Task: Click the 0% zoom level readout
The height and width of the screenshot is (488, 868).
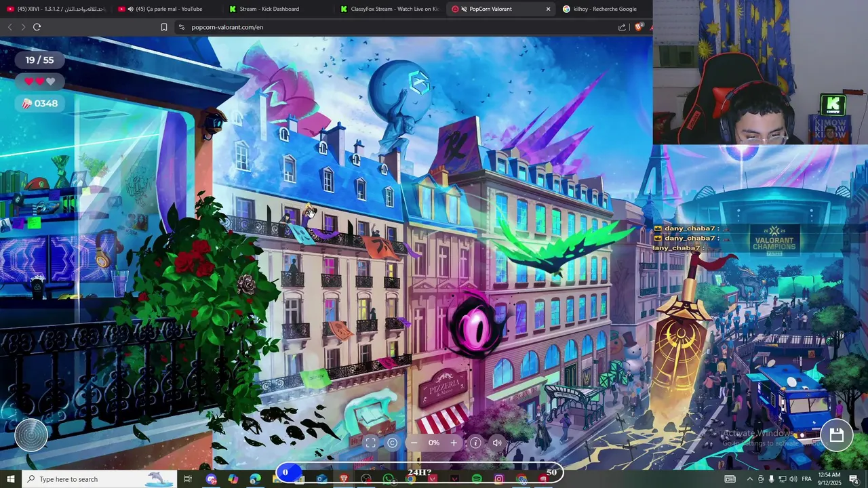Action: (434, 443)
